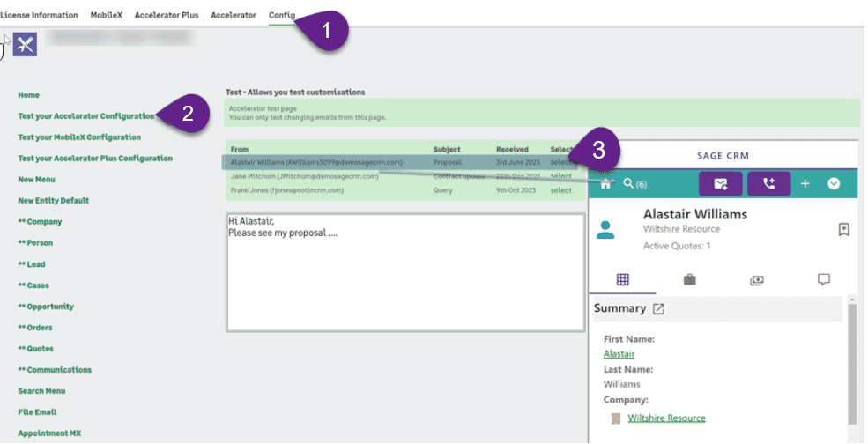Switch to the Accelerator tab
Viewport: 868px width, 444px height.
[x=234, y=15]
